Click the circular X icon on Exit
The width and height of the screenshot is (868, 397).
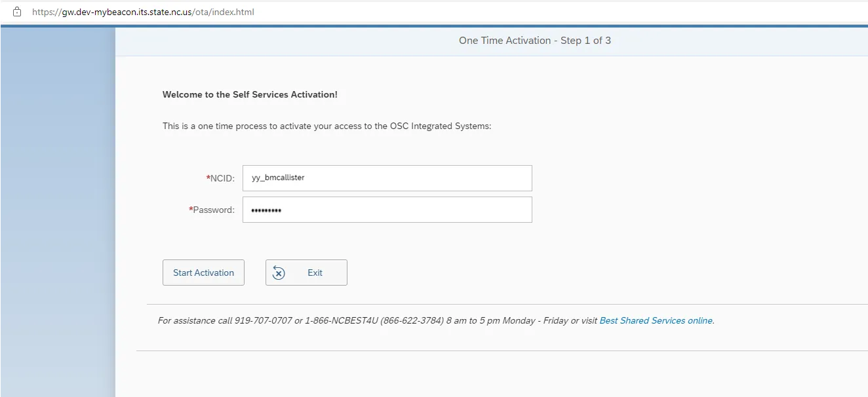pos(279,273)
